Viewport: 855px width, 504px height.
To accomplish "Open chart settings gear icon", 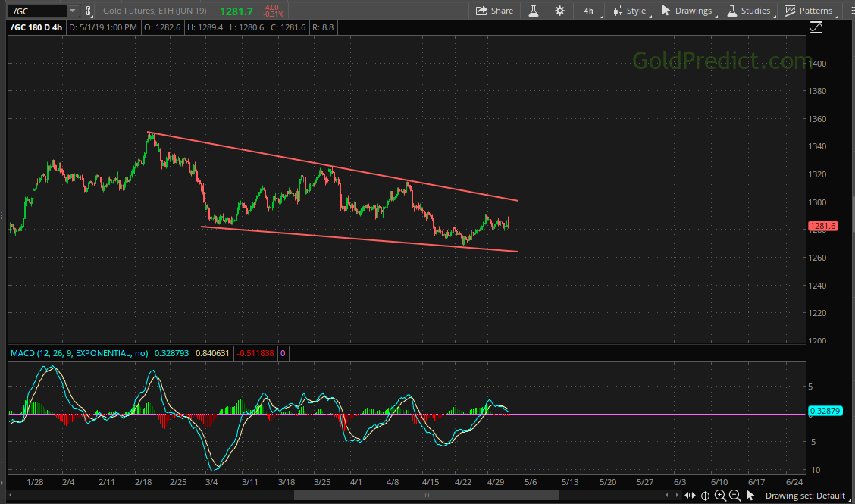I will pos(560,11).
